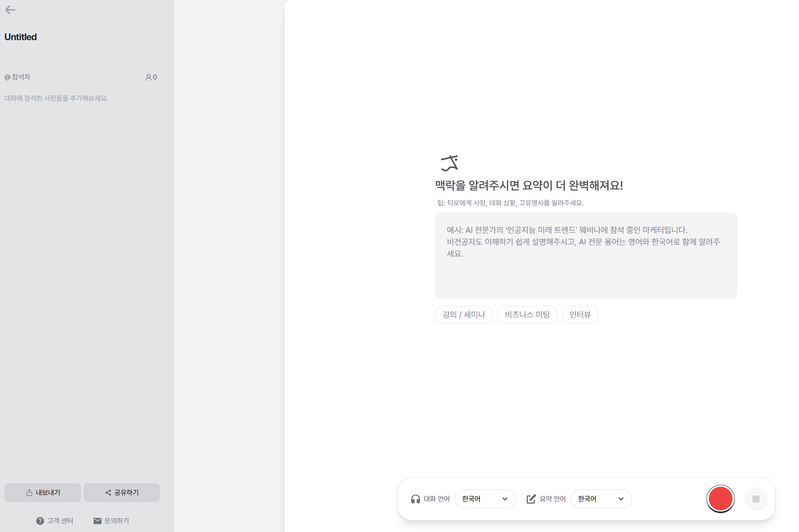Click the envelope inquiry icon

(97, 521)
